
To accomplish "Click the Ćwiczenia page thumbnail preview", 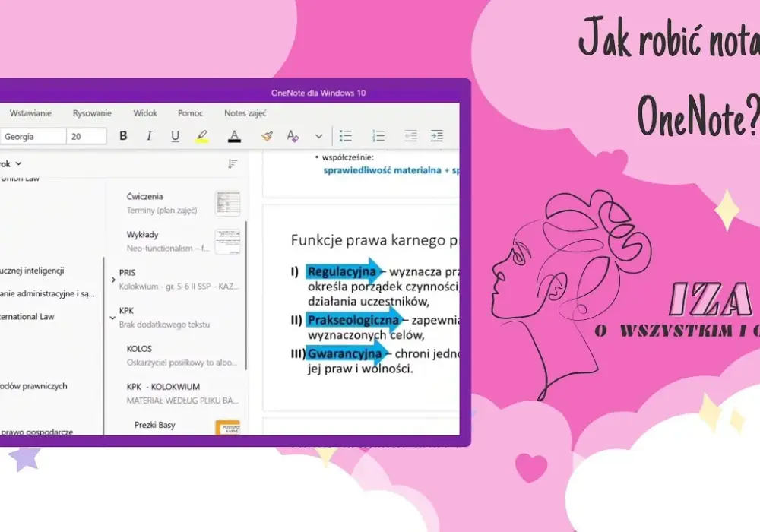I will click(x=228, y=204).
